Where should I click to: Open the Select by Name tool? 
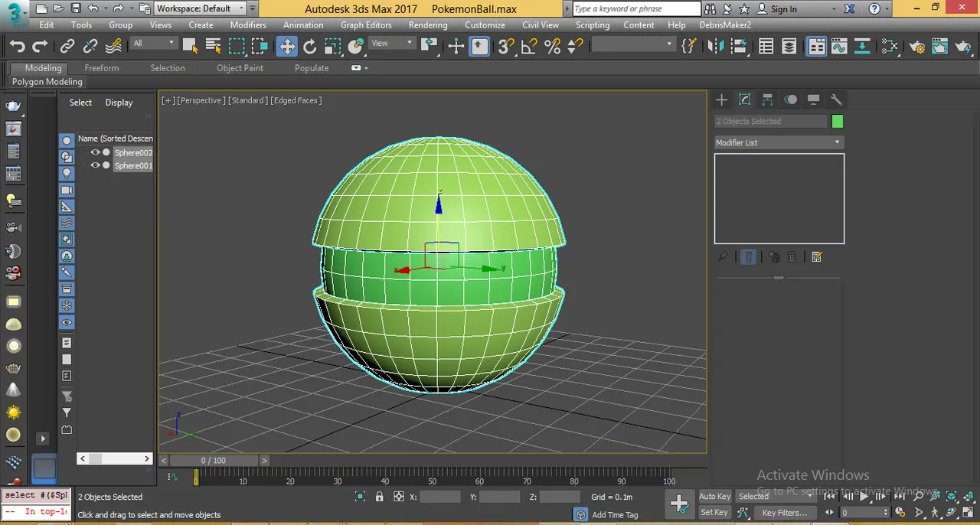coord(214,47)
